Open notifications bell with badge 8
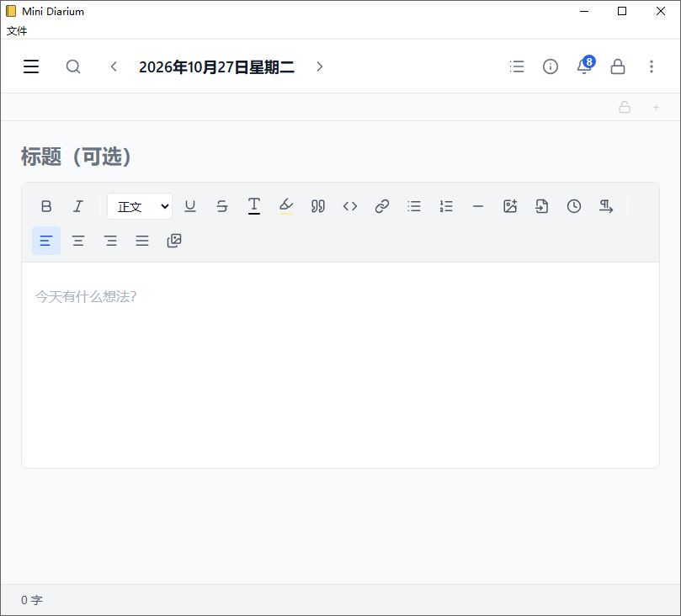The image size is (681, 616). 585,66
